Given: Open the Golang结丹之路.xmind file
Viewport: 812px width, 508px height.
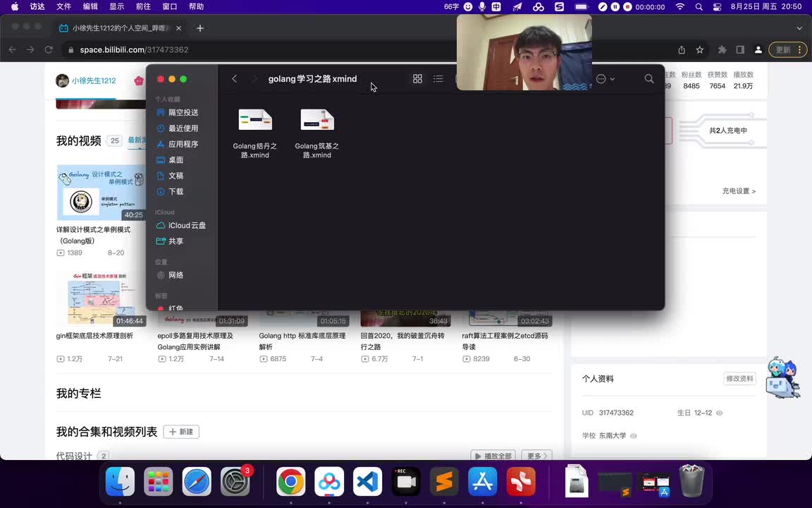Looking at the screenshot, I should pos(254,132).
